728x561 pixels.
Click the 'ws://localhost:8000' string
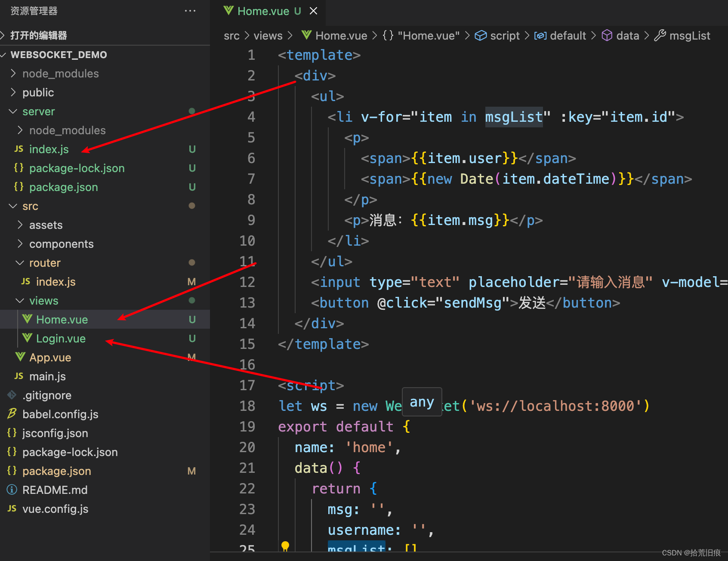(555, 406)
